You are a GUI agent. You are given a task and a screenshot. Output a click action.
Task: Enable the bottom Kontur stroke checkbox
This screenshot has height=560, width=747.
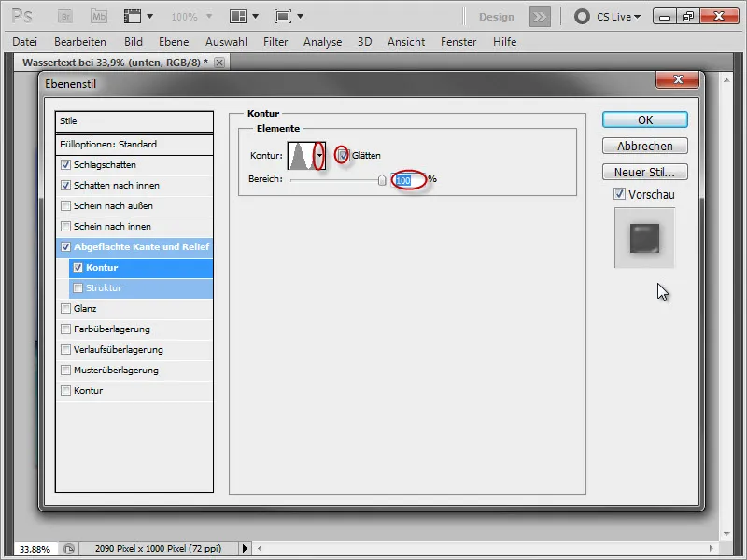point(65,390)
